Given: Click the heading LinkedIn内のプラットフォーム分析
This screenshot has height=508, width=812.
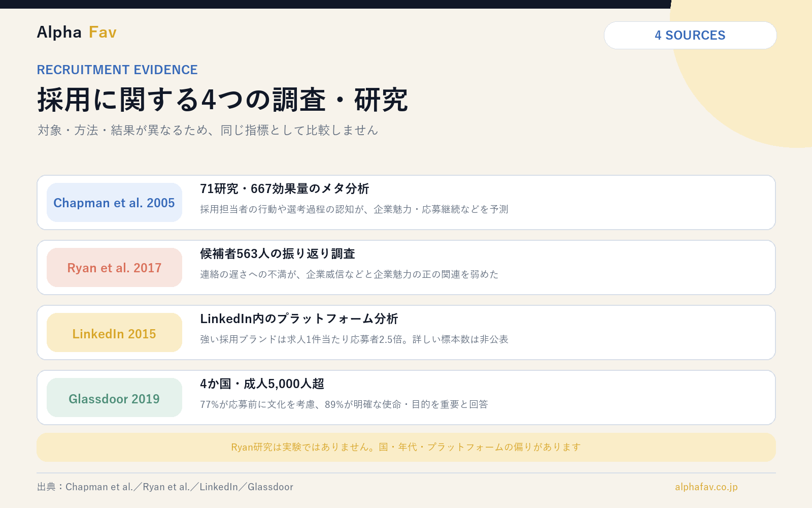Looking at the screenshot, I should point(299,319).
